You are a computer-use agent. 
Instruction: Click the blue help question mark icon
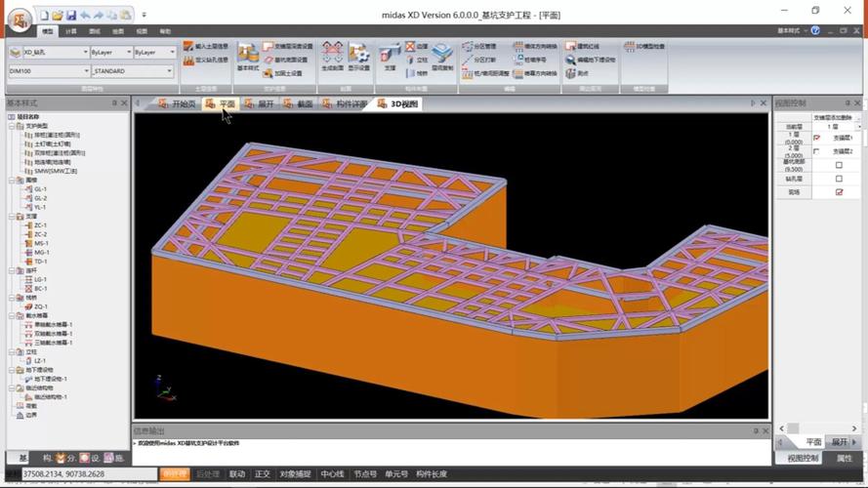point(815,31)
